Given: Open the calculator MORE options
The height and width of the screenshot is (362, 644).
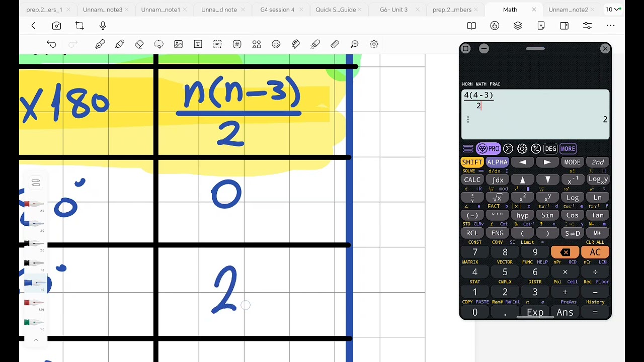Looking at the screenshot, I should 568,149.
